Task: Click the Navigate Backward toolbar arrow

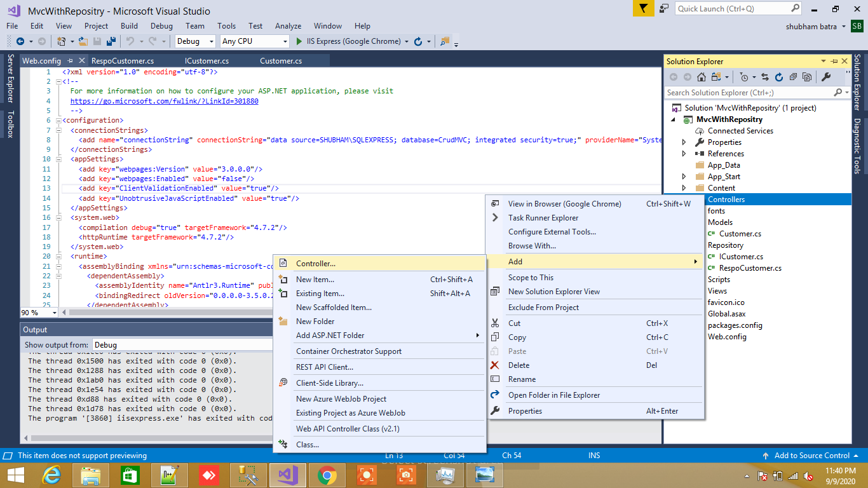Action: tap(20, 41)
